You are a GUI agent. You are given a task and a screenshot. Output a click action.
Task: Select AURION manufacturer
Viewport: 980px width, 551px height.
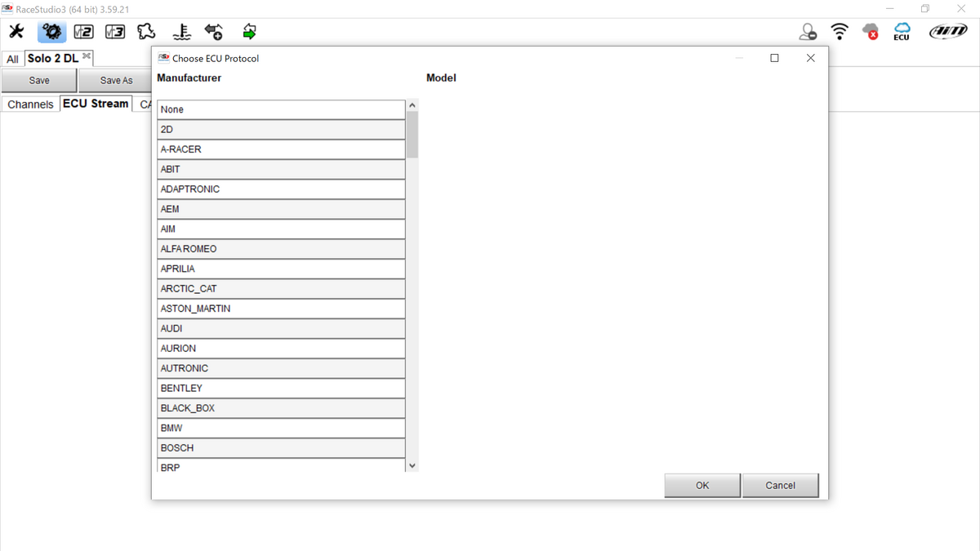(x=281, y=349)
